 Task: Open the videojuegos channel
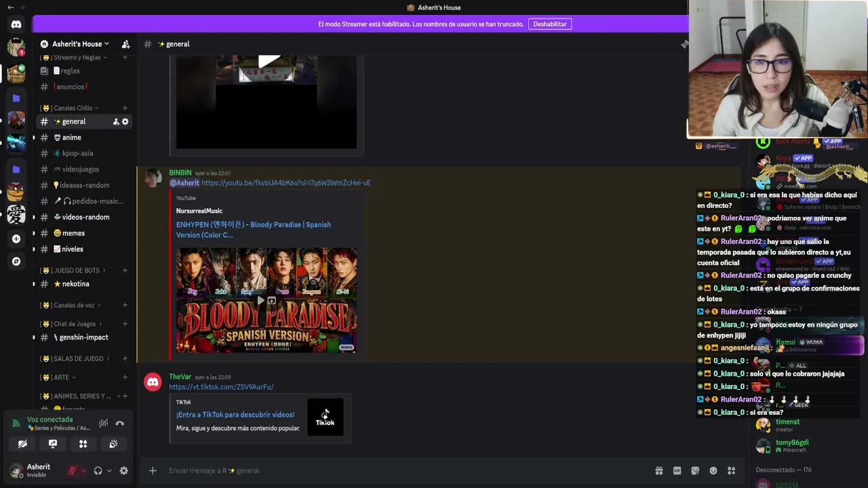click(84, 169)
